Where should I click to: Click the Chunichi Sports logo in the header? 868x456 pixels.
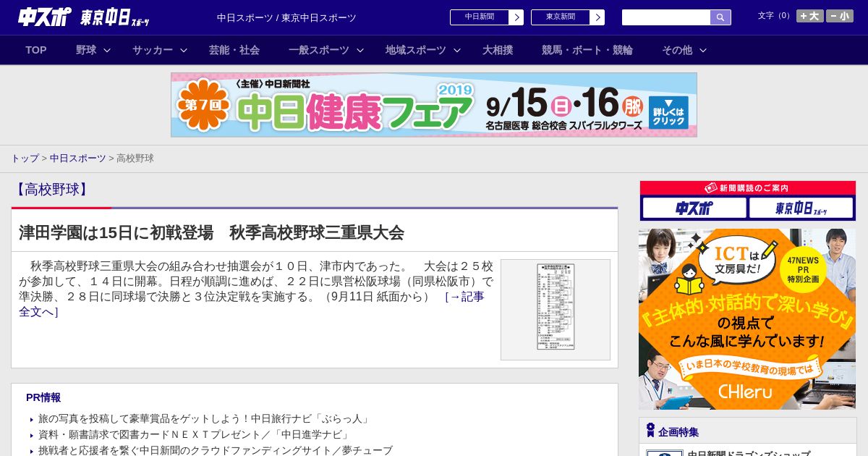pos(45,17)
